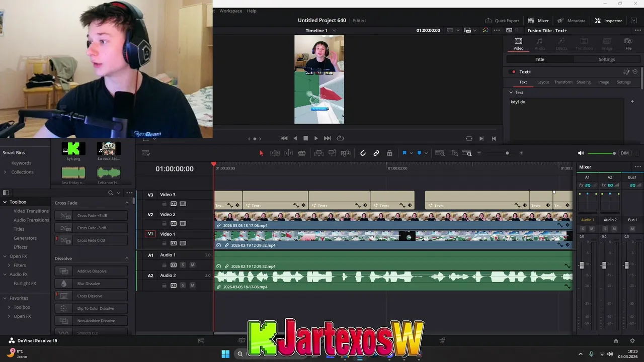Image resolution: width=644 pixels, height=362 pixels.
Task: Click the Quick Export button
Action: [502, 21]
